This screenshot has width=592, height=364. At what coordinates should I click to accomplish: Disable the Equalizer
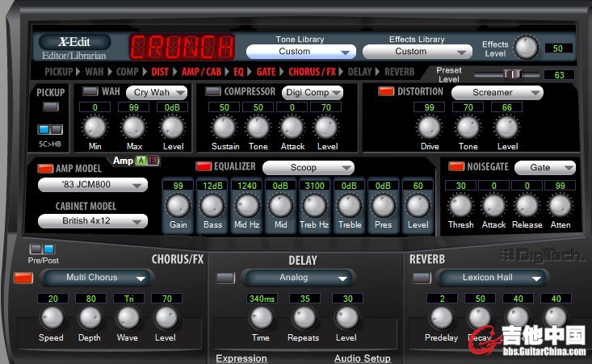point(204,166)
